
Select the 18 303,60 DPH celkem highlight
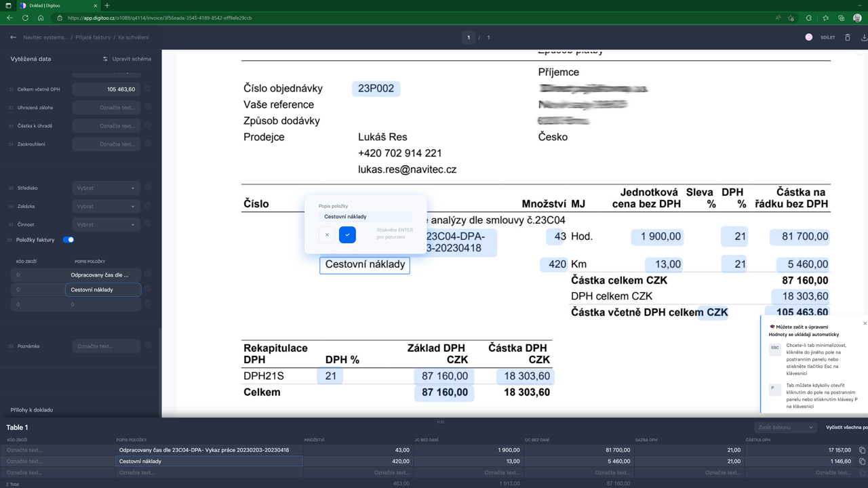coord(801,296)
